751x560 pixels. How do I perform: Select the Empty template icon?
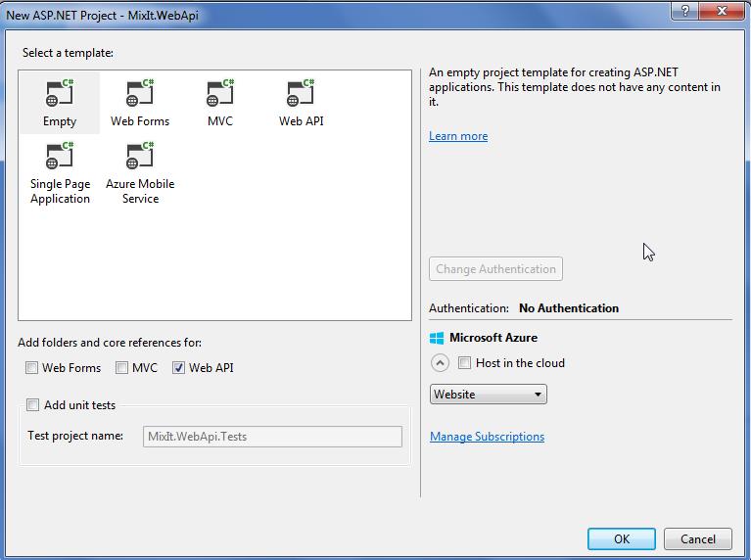coord(60,93)
